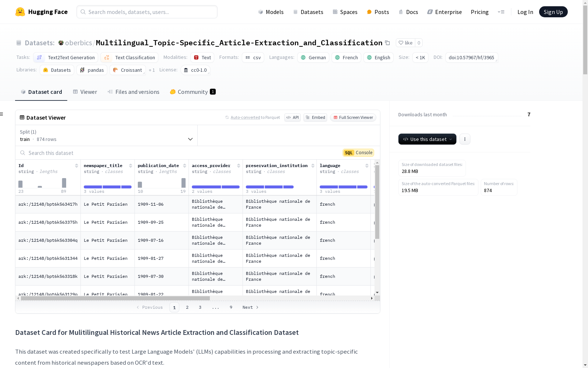Image resolution: width=588 pixels, height=368 pixels.
Task: Open the Enterprise menu item
Action: point(444,12)
